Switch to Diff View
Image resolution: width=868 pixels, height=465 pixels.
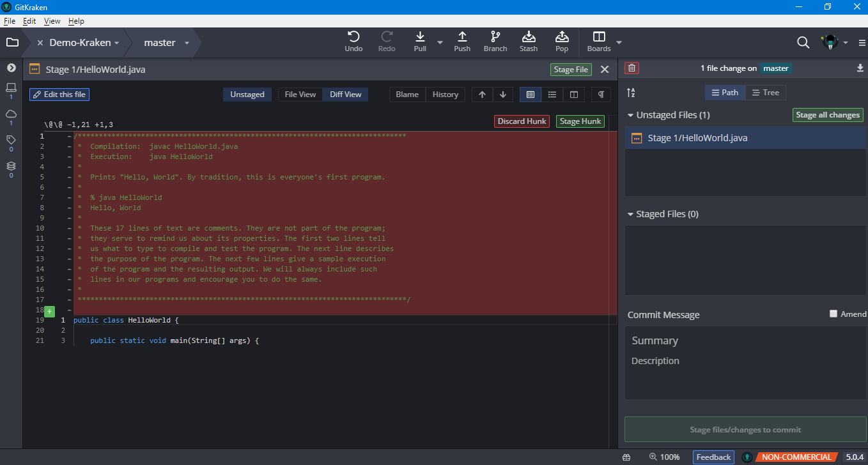point(345,95)
